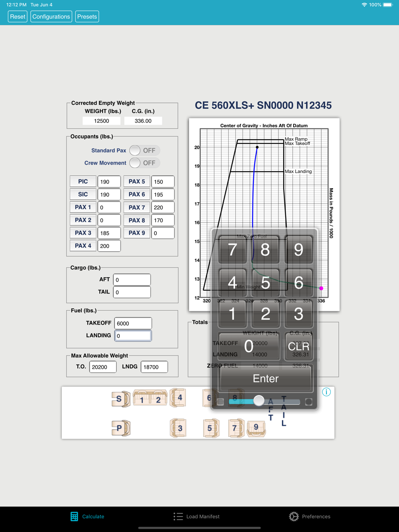Viewport: 399px width, 532px height.
Task: Tap the P pilot seat icon
Action: [x=120, y=428]
